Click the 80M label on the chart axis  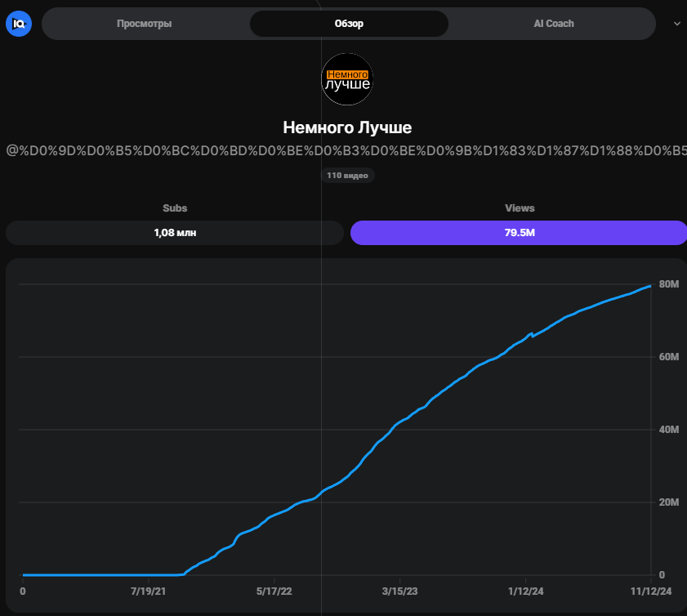click(669, 284)
